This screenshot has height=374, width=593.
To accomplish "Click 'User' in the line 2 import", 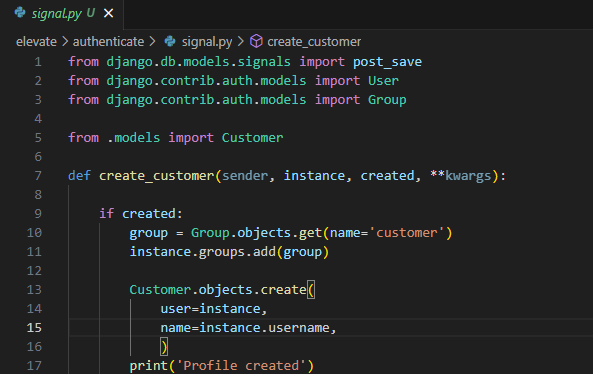I will 383,81.
